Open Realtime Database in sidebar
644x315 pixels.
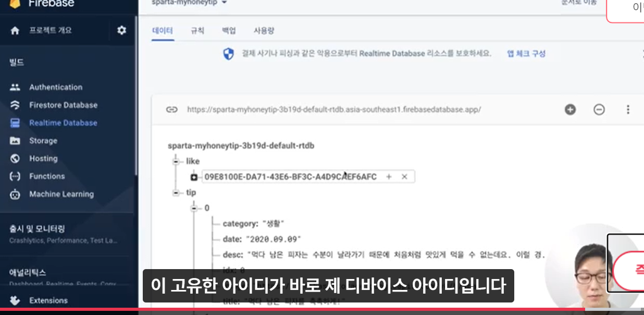click(63, 123)
